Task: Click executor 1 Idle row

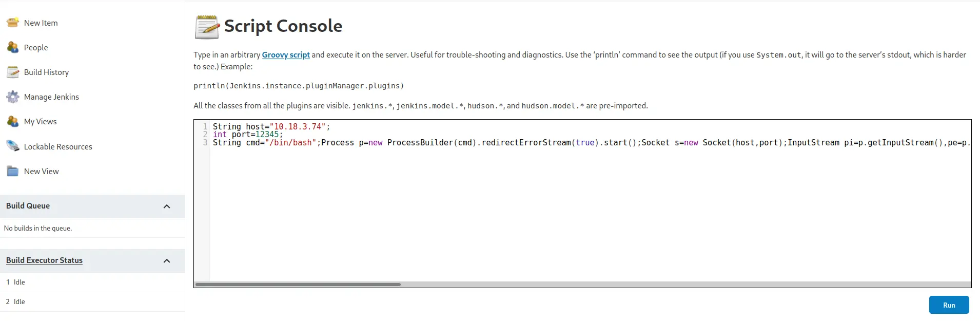Action: [92, 282]
